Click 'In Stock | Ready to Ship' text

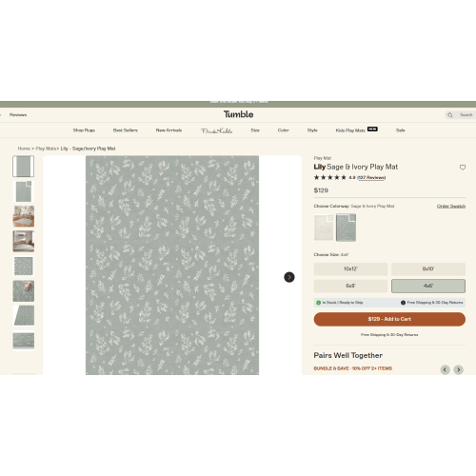(x=343, y=303)
